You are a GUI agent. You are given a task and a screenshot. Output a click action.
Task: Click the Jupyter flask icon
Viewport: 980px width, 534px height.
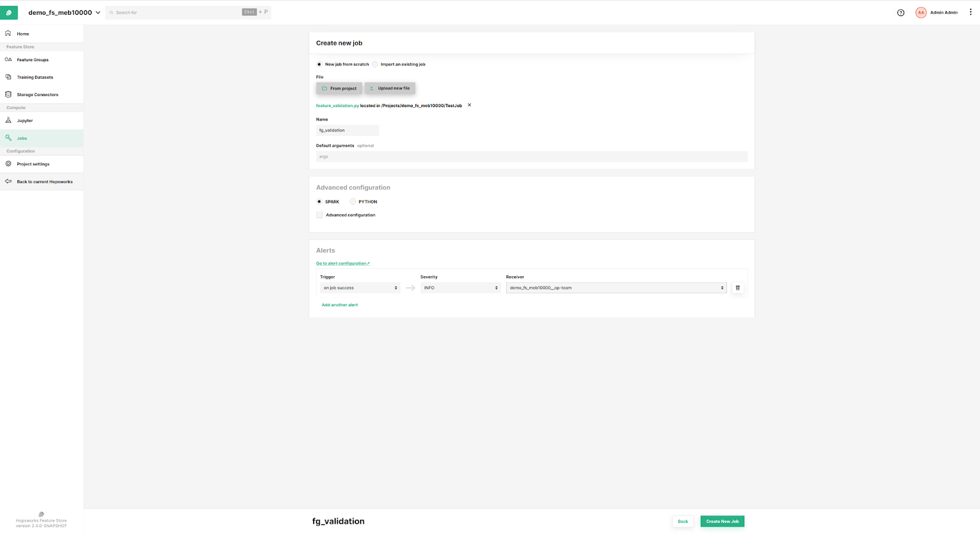(x=9, y=120)
